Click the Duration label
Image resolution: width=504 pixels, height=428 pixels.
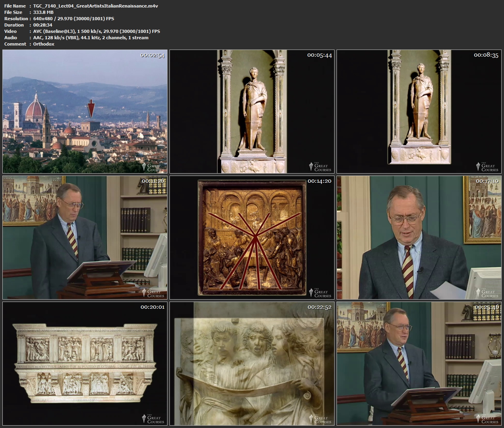point(14,25)
